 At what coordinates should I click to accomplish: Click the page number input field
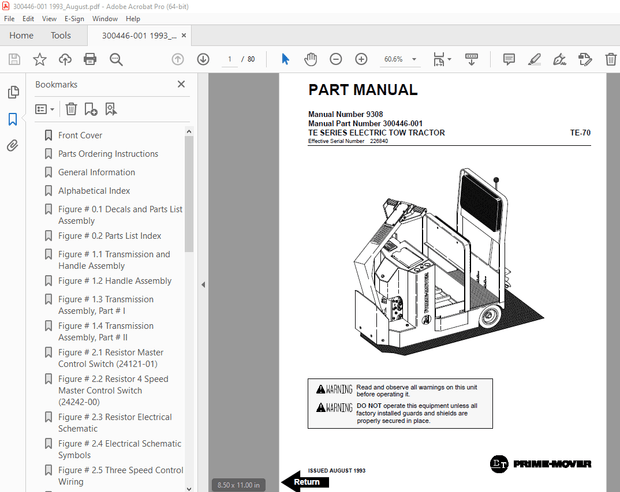229,60
